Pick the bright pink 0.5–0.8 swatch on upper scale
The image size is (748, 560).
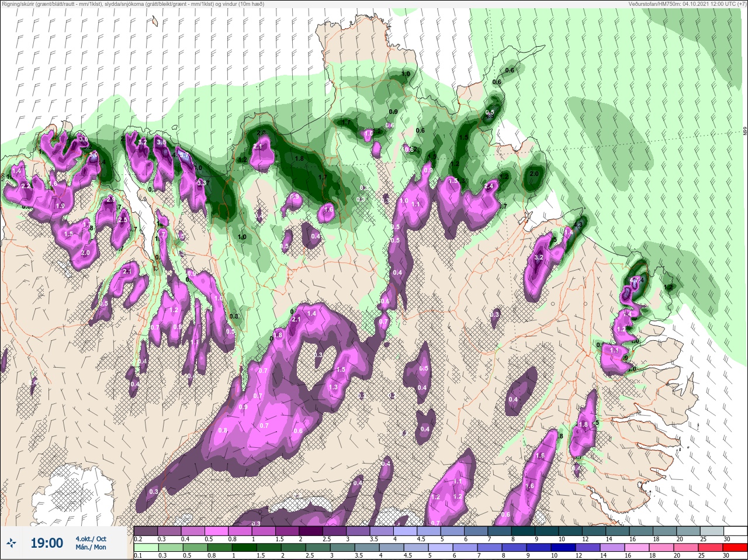tap(217, 531)
